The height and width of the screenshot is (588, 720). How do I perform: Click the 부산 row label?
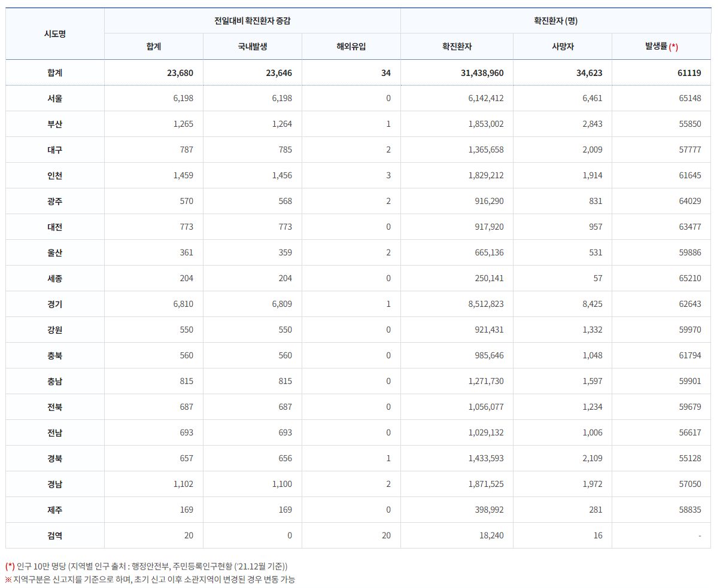click(55, 124)
